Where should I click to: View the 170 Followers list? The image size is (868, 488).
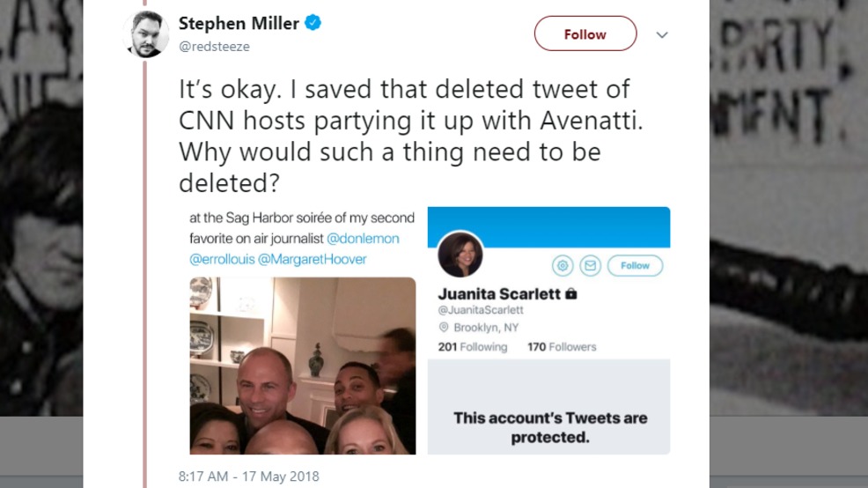point(562,347)
